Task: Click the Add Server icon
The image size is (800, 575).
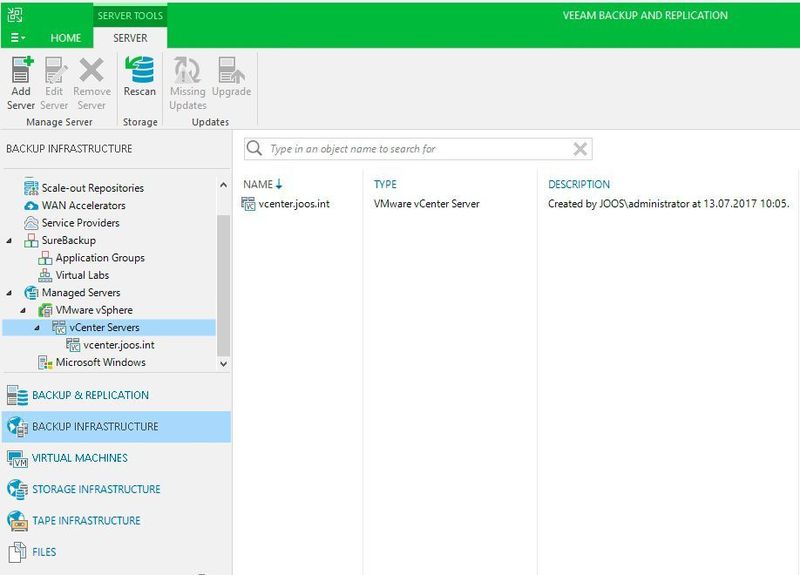Action: coord(21,70)
